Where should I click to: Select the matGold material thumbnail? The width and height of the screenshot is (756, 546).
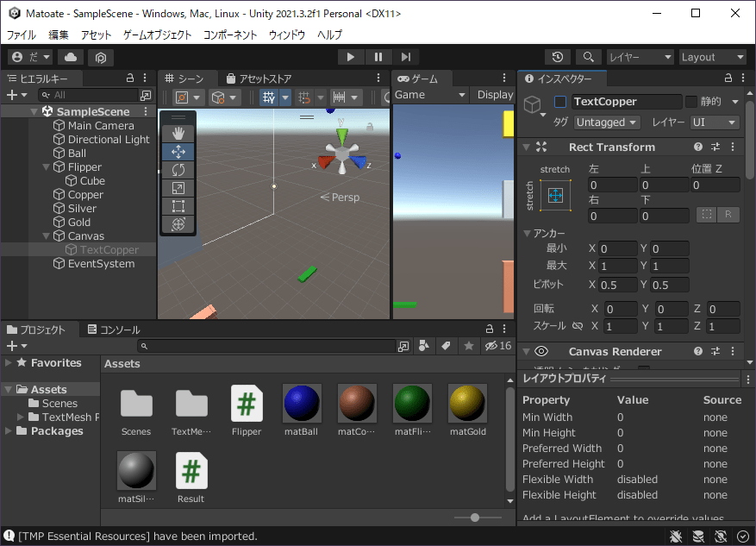point(467,403)
